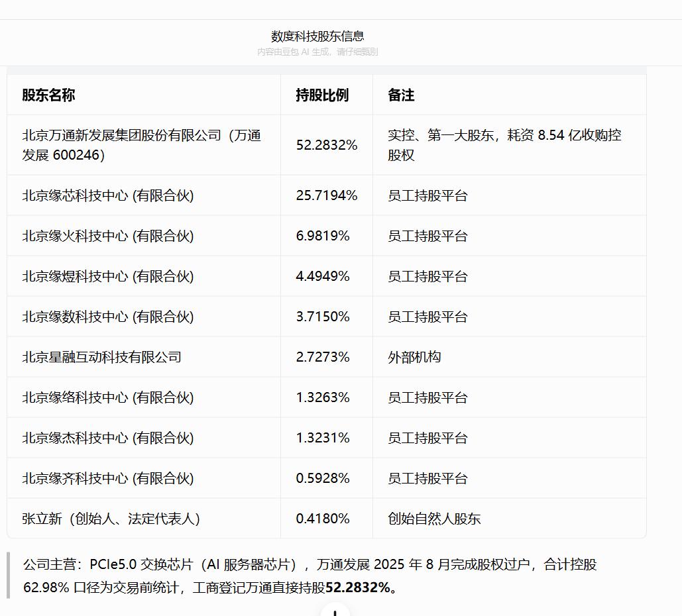Click the 股东名称 column header

pyautogui.click(x=49, y=95)
